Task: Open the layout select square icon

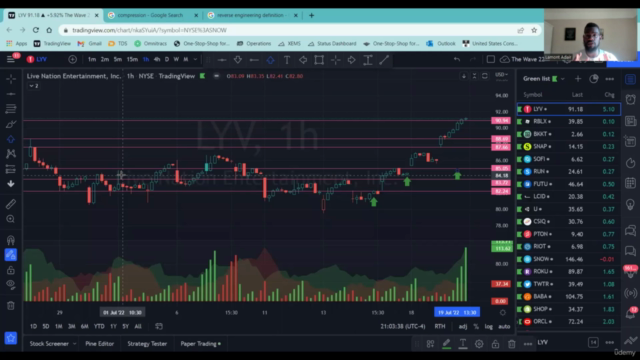Action: click(491, 60)
